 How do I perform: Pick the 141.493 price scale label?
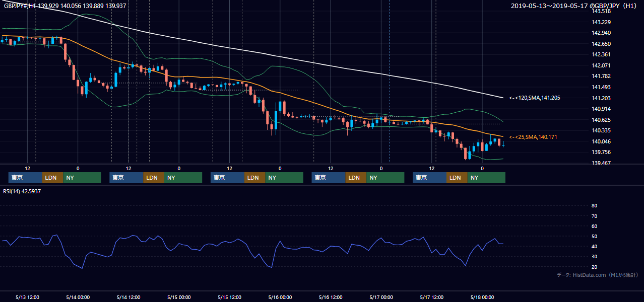(x=601, y=87)
